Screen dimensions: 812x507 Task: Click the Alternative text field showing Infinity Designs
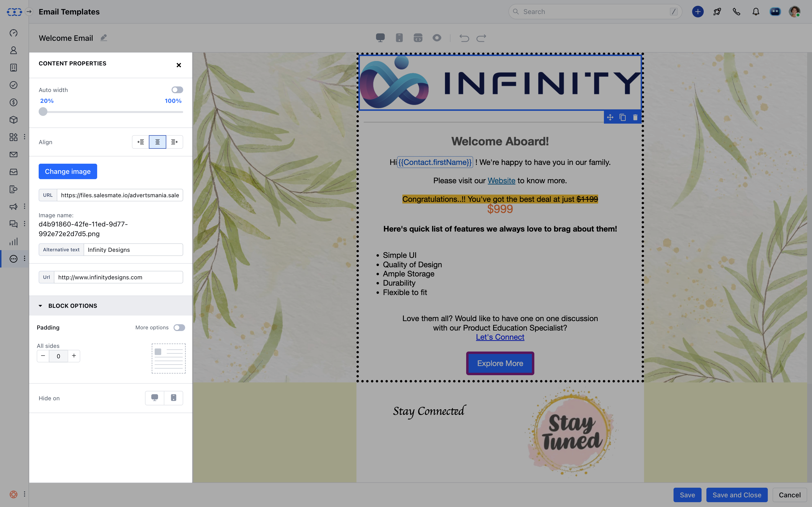click(133, 249)
